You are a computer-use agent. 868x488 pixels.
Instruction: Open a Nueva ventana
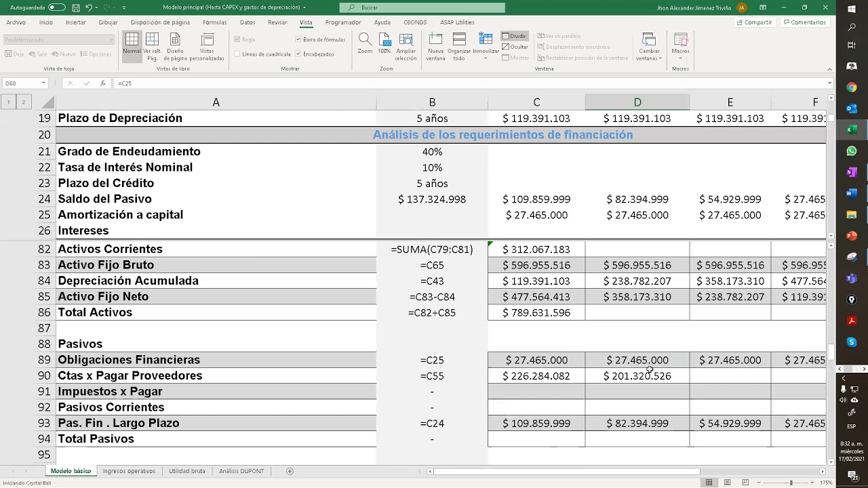(435, 46)
